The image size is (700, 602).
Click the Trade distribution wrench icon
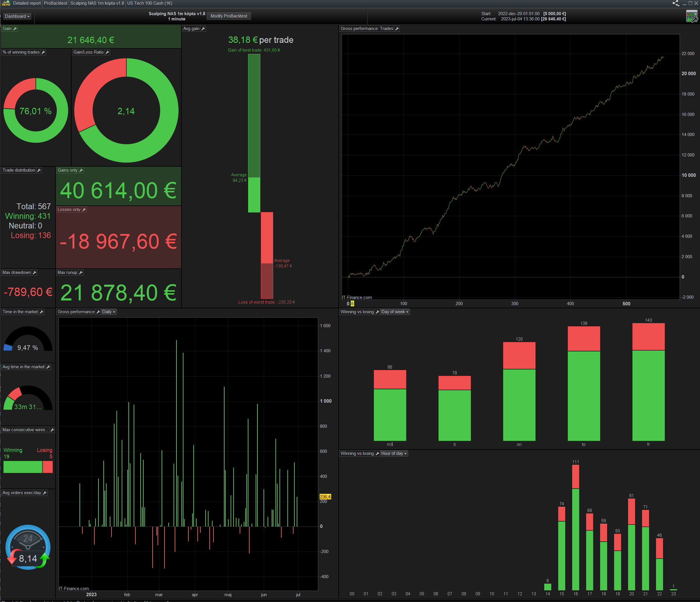point(39,170)
